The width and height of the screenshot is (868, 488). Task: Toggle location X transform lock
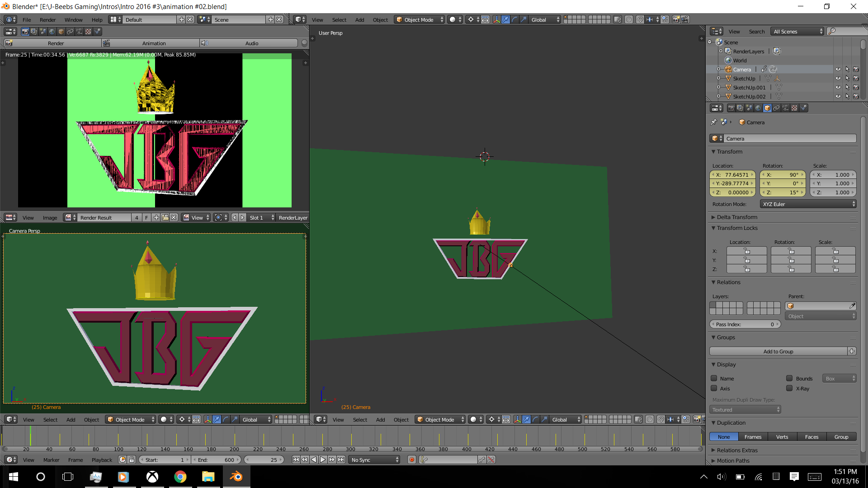coord(746,251)
